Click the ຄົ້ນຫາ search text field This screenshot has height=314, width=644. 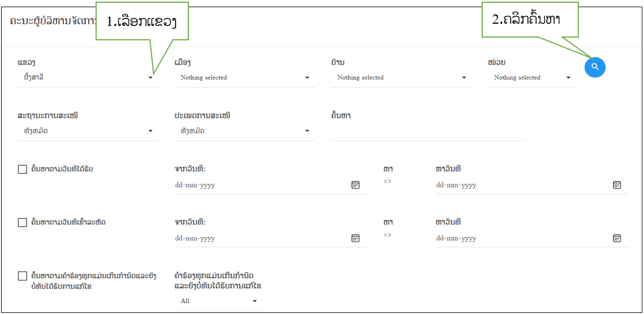click(x=427, y=132)
